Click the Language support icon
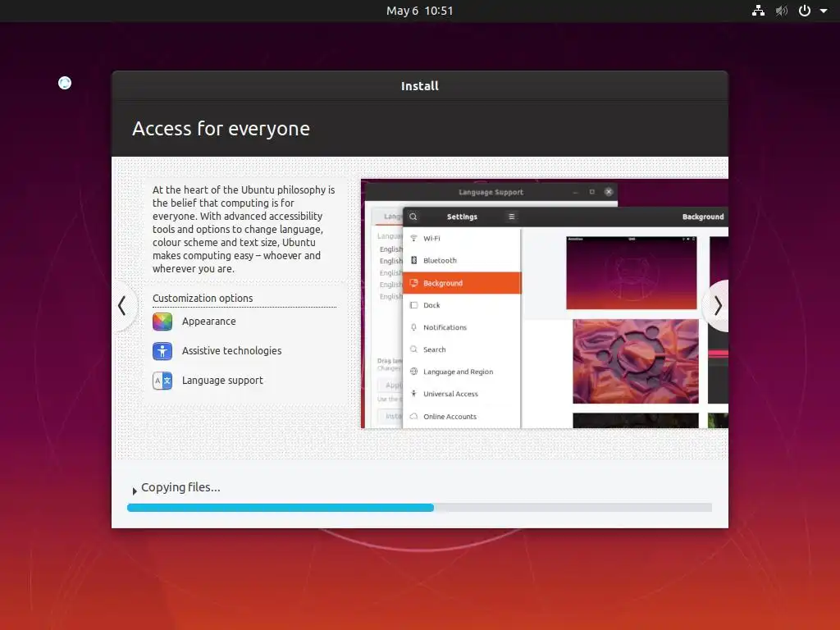The image size is (840, 630). [x=162, y=381]
